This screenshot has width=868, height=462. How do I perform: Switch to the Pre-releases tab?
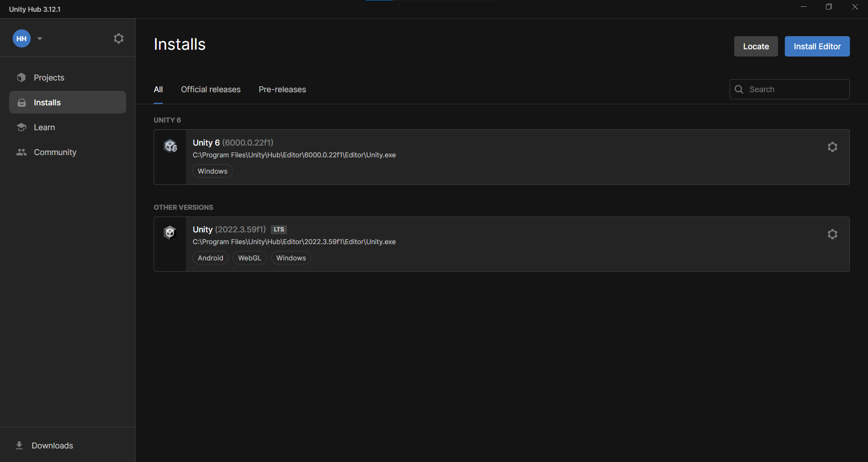coord(282,90)
